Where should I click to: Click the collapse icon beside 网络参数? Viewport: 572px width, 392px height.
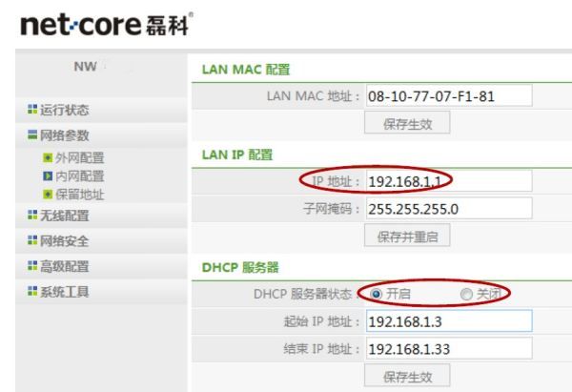[x=32, y=134]
